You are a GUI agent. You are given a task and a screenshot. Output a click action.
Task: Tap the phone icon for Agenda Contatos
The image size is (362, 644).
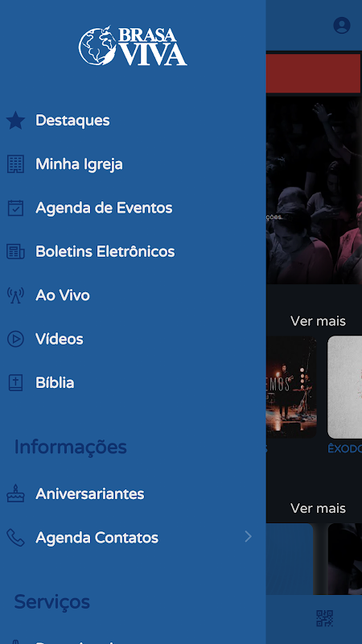point(15,537)
